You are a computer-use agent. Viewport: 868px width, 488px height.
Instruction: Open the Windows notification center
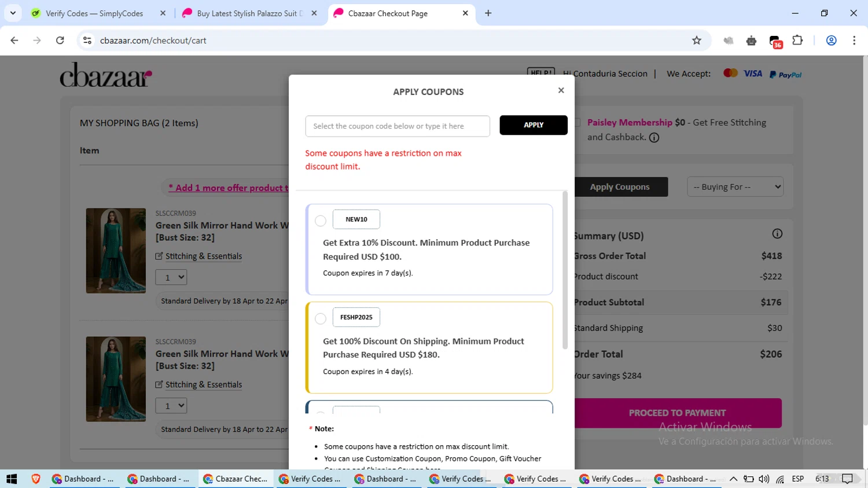[847, 479]
